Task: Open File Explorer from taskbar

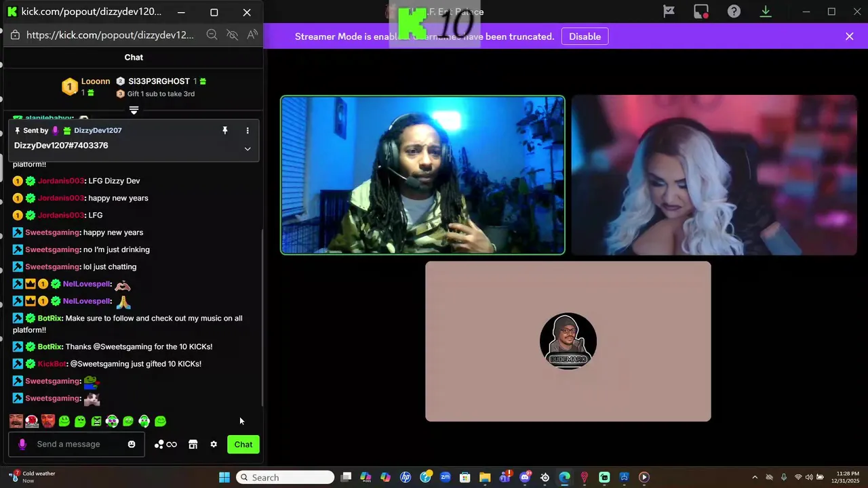Action: pyautogui.click(x=485, y=477)
